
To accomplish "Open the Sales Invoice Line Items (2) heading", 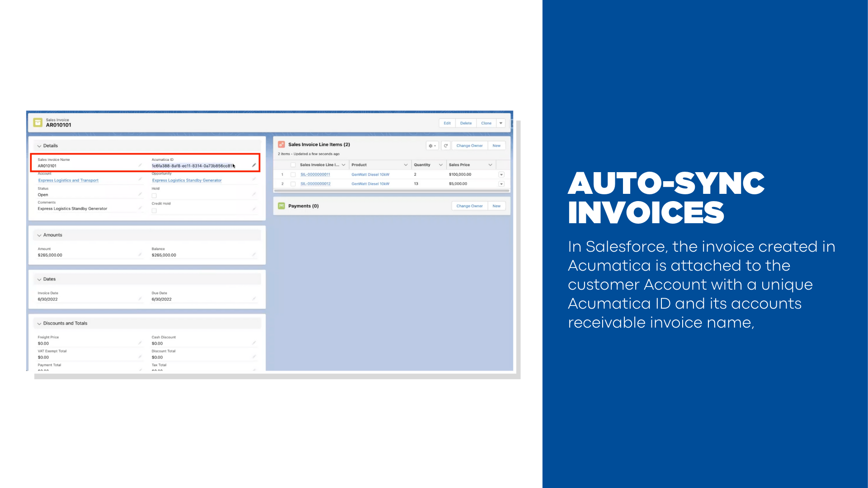I will click(x=319, y=145).
